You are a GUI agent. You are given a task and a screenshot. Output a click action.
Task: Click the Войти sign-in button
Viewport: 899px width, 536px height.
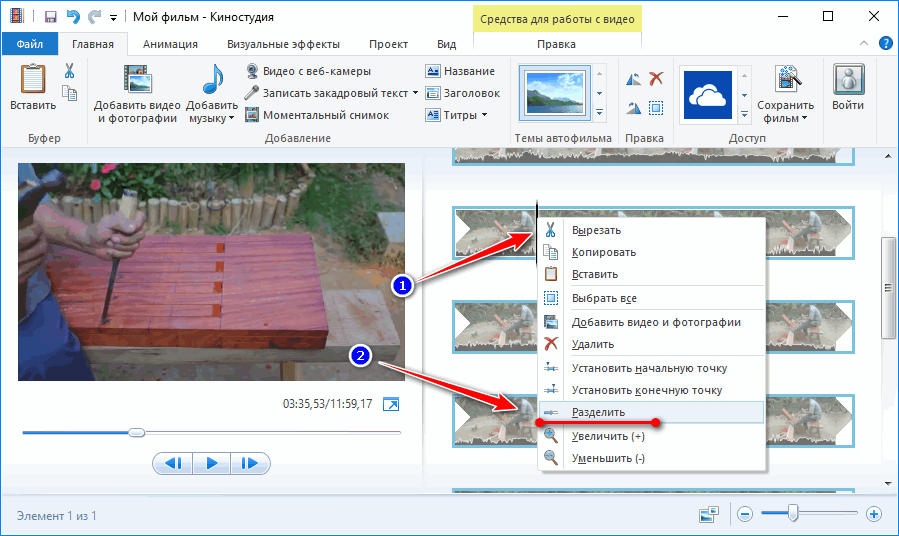848,87
